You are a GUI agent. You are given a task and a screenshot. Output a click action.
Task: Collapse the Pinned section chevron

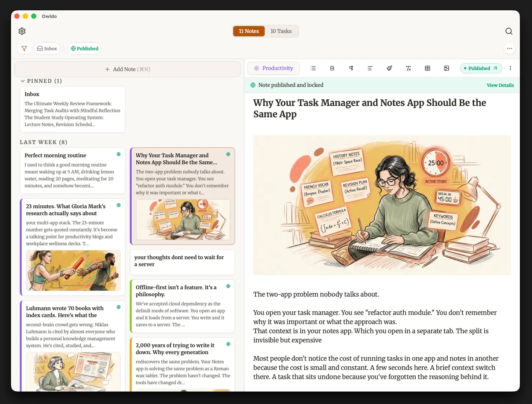(23, 81)
